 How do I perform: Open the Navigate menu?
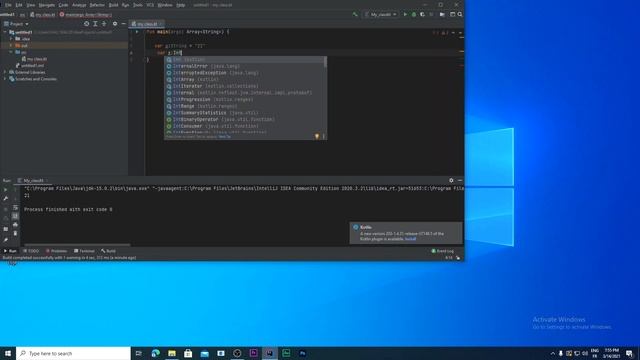pyautogui.click(x=47, y=5)
